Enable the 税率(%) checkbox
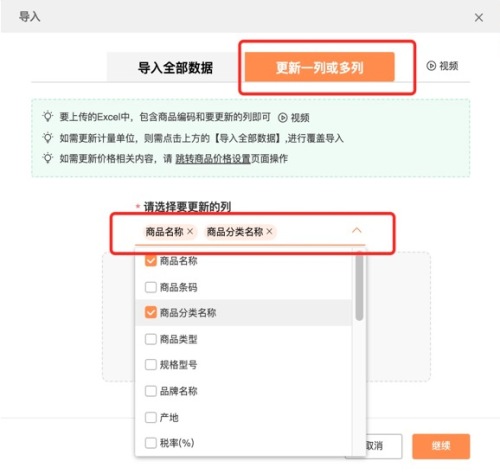Screen dimensions: 500x474 click(x=151, y=443)
